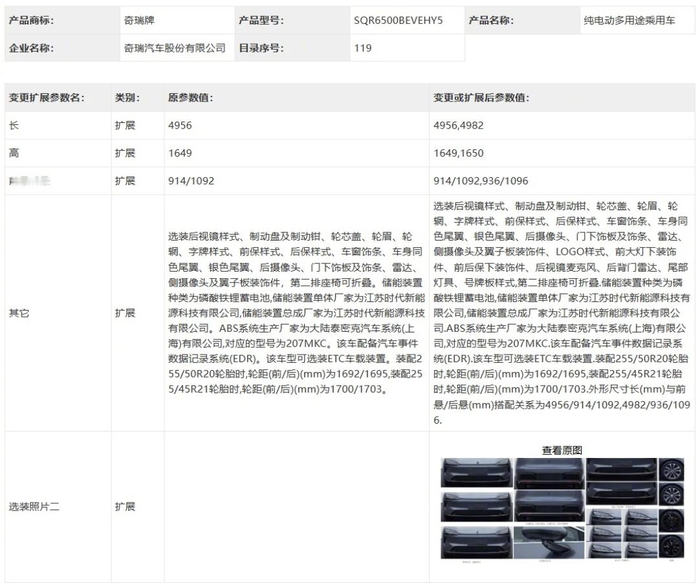Viewport: 700px width, 588px height.
Task: Select extended length value 4956,4982
Action: (x=459, y=125)
